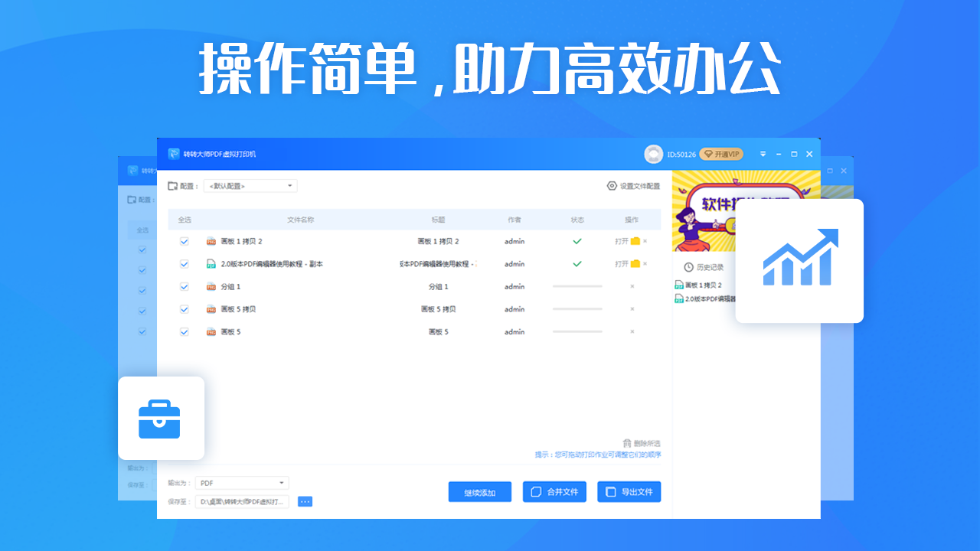The height and width of the screenshot is (551, 980).
Task: Click the 导出文件 export button
Action: click(x=629, y=491)
